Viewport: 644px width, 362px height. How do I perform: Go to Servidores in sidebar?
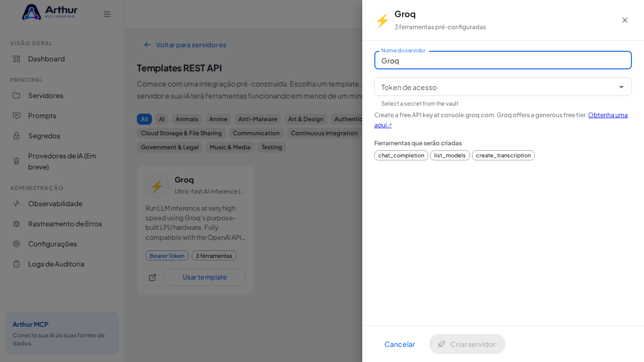coord(62,96)
